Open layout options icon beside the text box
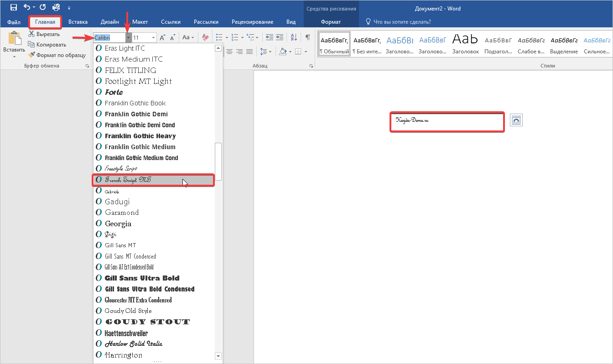This screenshot has width=613, height=364. [516, 120]
